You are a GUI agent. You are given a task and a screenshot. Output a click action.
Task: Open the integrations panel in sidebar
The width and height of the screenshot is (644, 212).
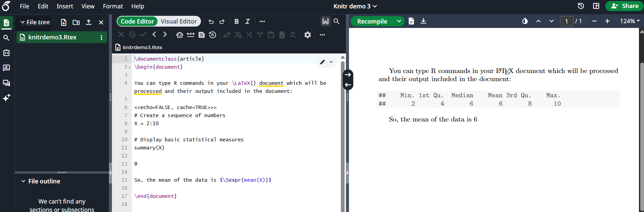pyautogui.click(x=6, y=53)
